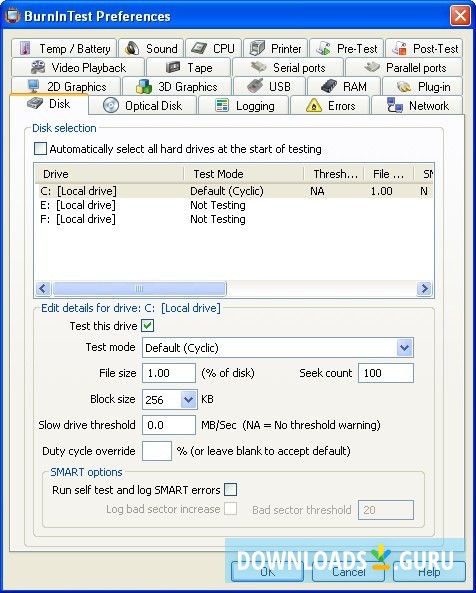Open the Test mode dropdown

pyautogui.click(x=404, y=347)
